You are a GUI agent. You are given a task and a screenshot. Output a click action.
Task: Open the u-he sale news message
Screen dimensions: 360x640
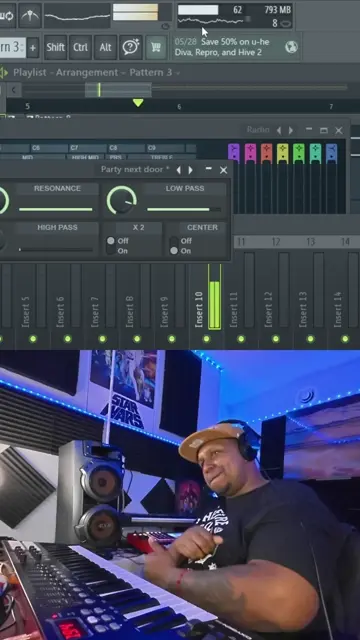coord(222,47)
